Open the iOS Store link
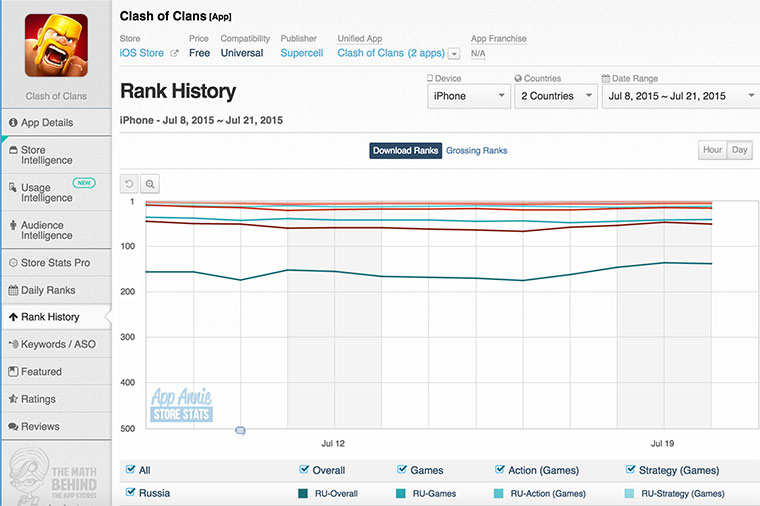The width and height of the screenshot is (760, 506). point(142,53)
